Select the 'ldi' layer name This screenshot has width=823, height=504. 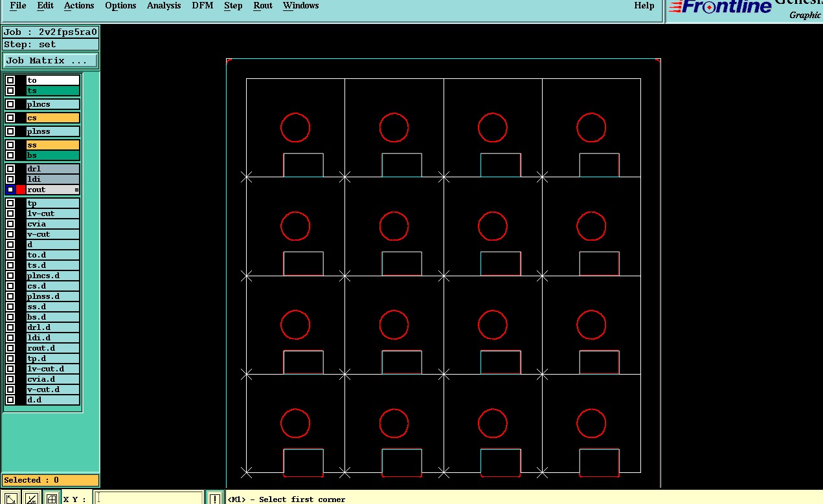tap(53, 180)
